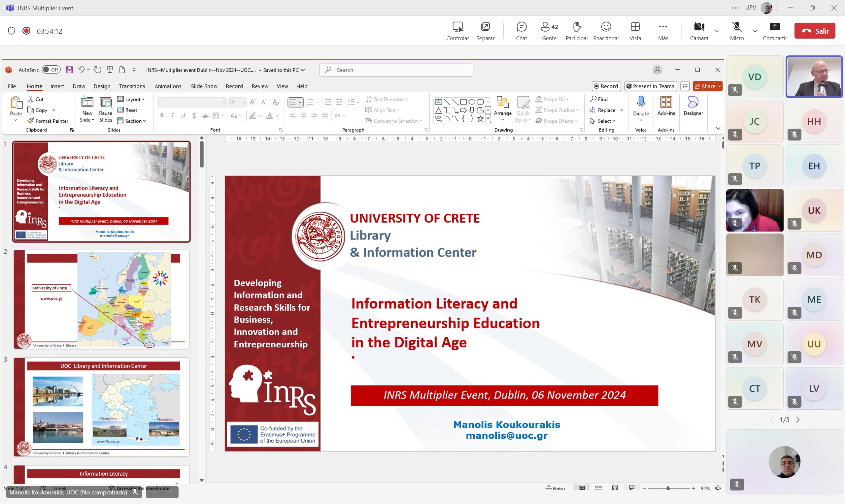
Task: Click the Participar raise hand icon
Action: coord(577,27)
